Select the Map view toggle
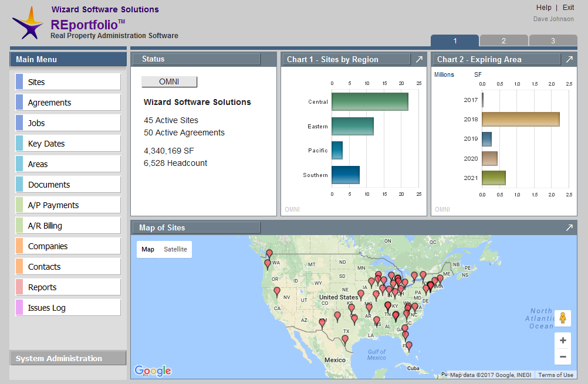 click(x=148, y=249)
